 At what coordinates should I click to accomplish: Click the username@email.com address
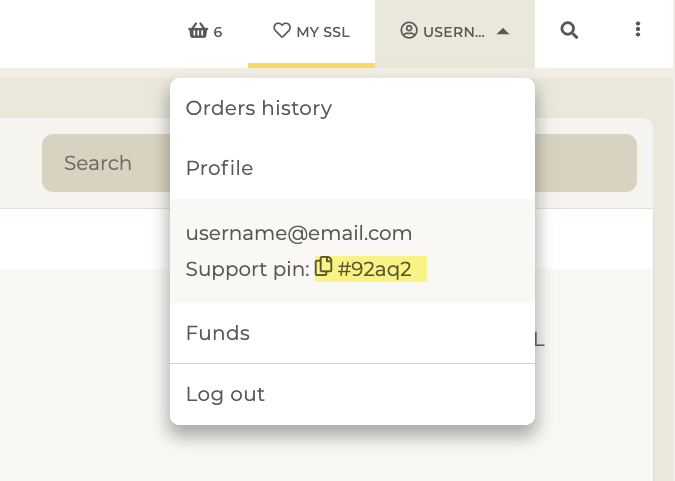click(x=299, y=233)
